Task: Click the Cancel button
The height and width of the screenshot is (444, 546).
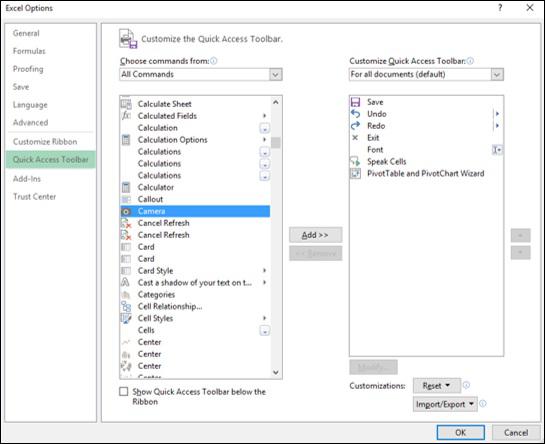Action: click(516, 433)
